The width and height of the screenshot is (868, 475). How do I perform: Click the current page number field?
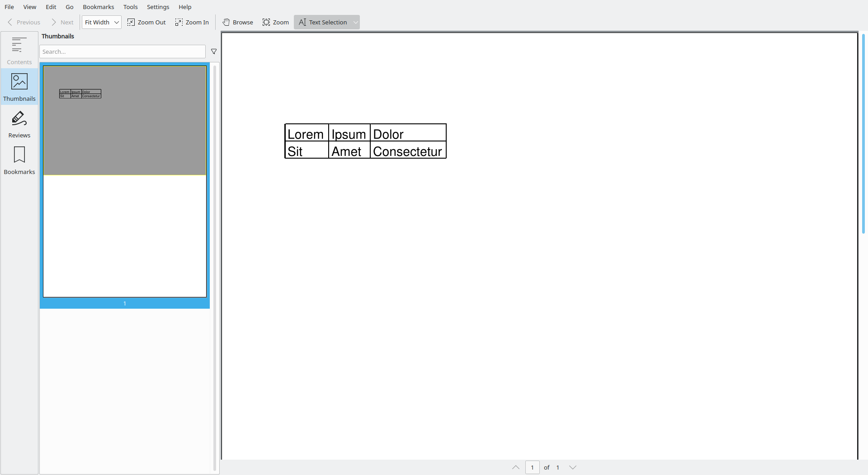click(x=533, y=467)
